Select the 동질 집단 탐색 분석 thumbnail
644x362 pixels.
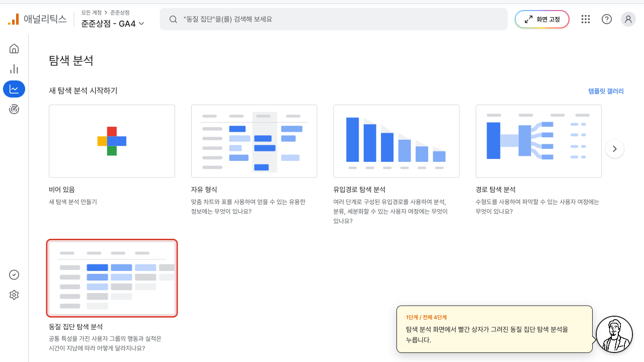pyautogui.click(x=112, y=278)
